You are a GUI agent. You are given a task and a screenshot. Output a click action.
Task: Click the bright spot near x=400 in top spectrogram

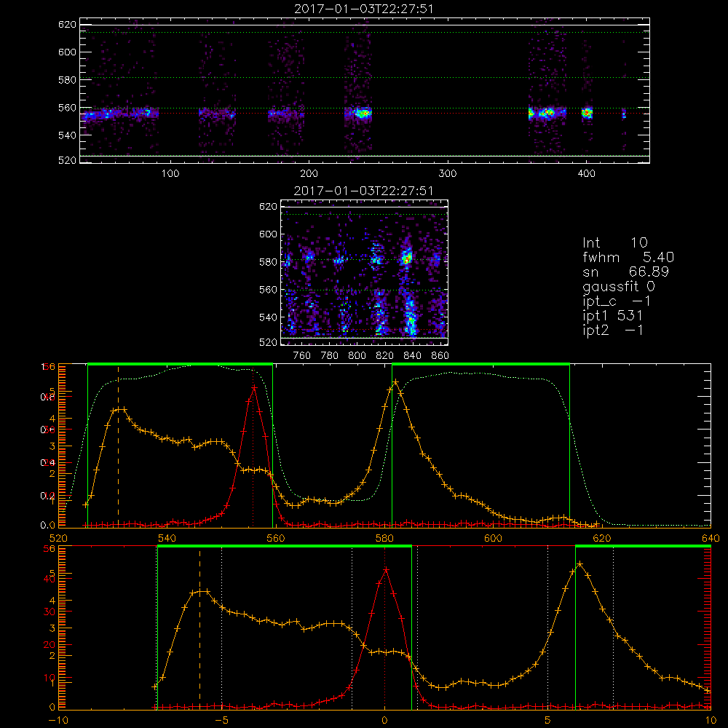(x=587, y=113)
